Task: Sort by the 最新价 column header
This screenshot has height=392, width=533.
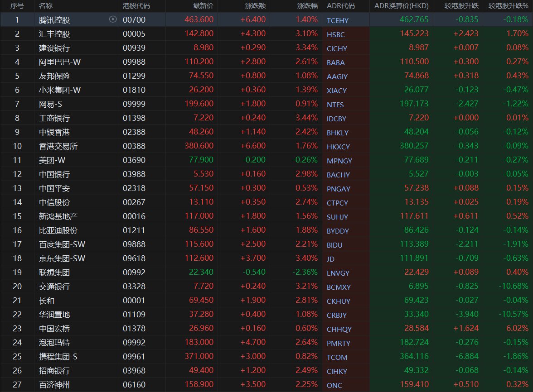Action: (x=203, y=6)
